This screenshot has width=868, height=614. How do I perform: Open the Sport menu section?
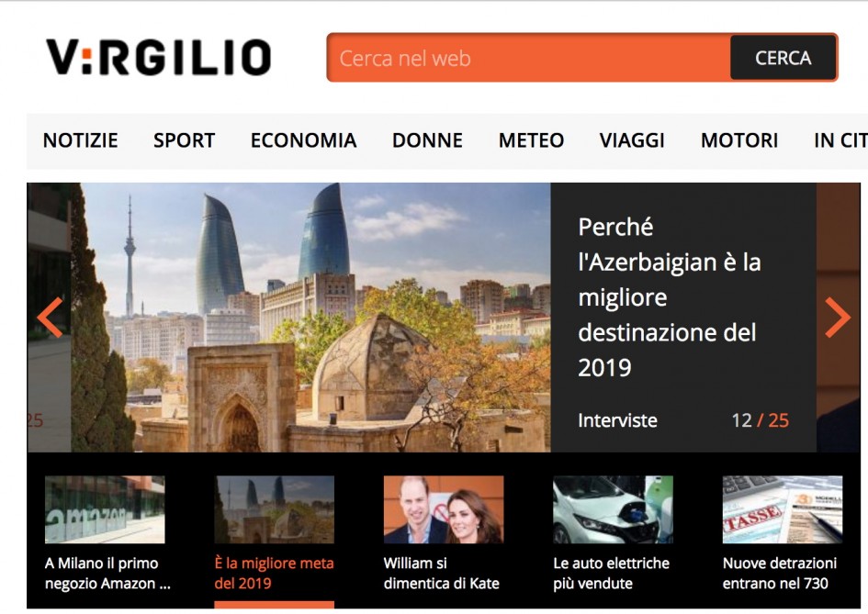click(184, 140)
